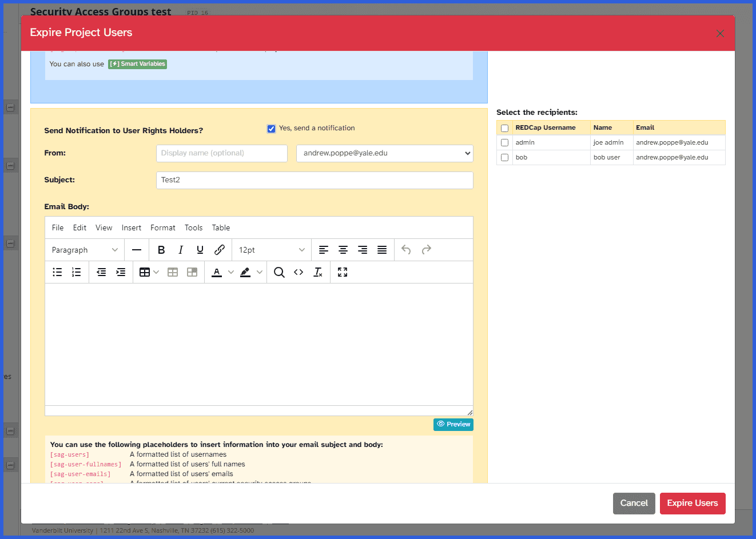This screenshot has height=539, width=756.
Task: Open the From email address dropdown
Action: 385,153
